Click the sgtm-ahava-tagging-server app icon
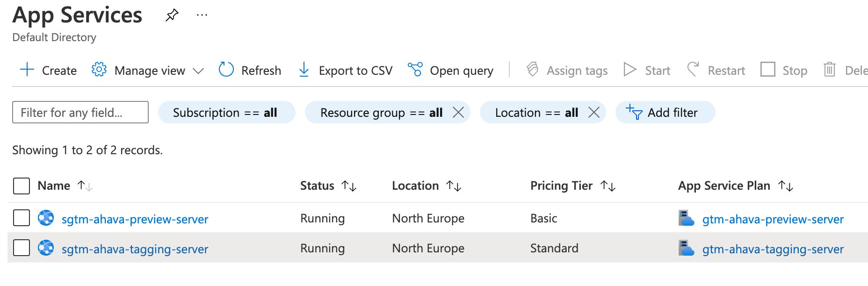Screen dimensions: 868x286 46,248
